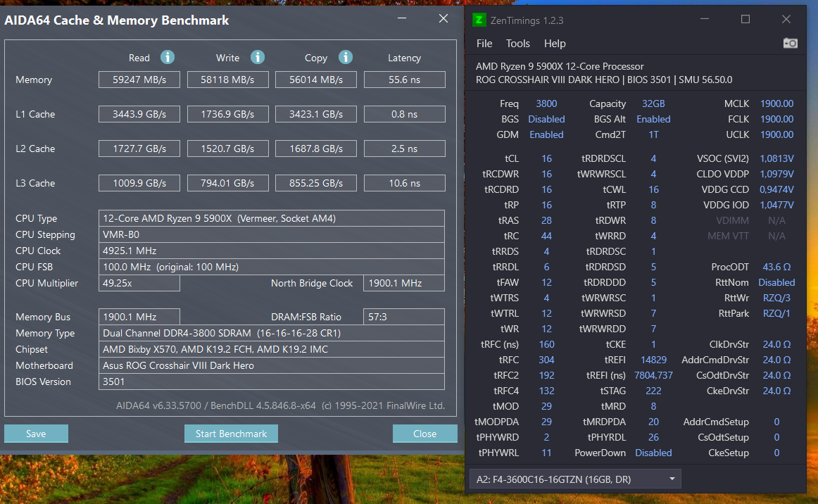This screenshot has width=818, height=504.
Task: Click the Memory Copy value 56014 MB/s
Action: tap(316, 80)
